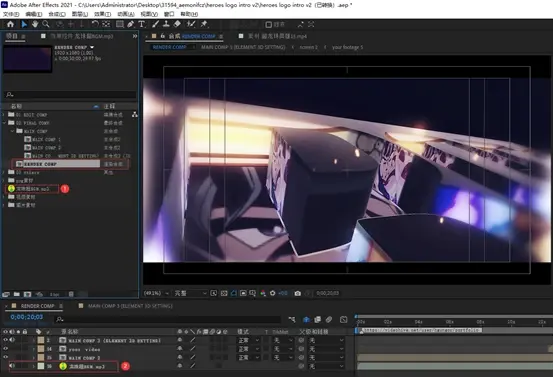This screenshot has width=554, height=378.
Task: Select the Clone Stamp tool
Action: point(166,24)
